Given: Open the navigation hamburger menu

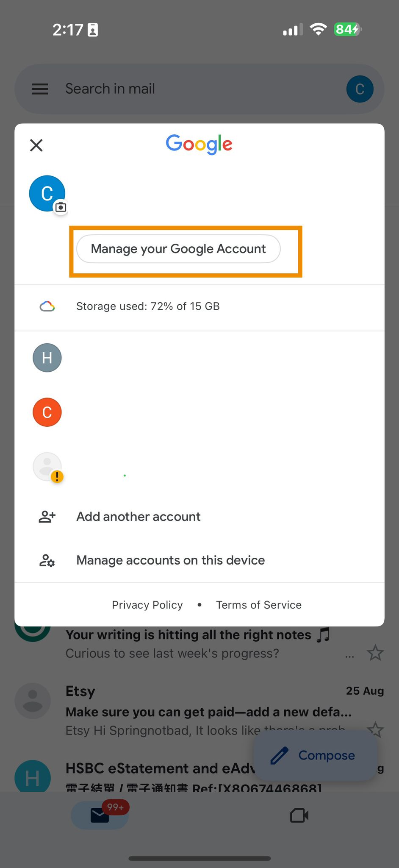Looking at the screenshot, I should coord(39,89).
